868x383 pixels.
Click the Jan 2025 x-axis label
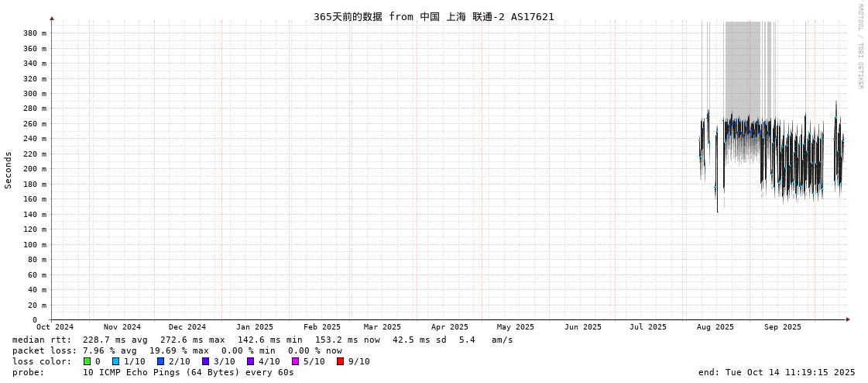255,327
